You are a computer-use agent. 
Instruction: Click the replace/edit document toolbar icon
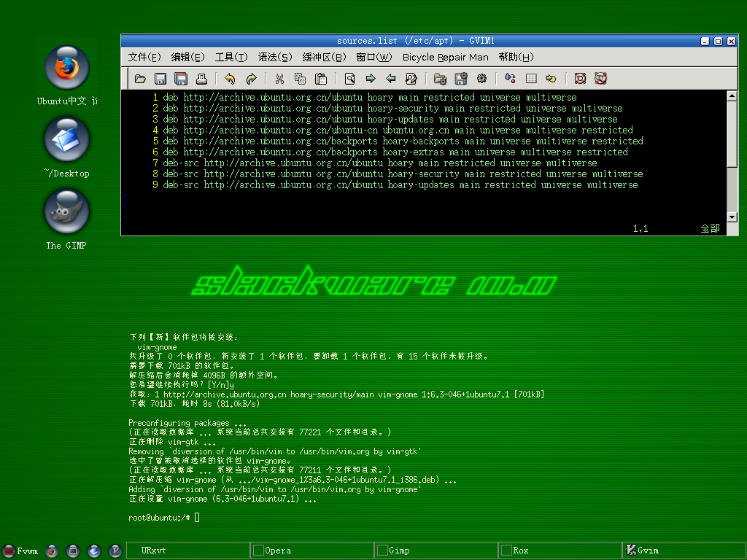[x=411, y=79]
